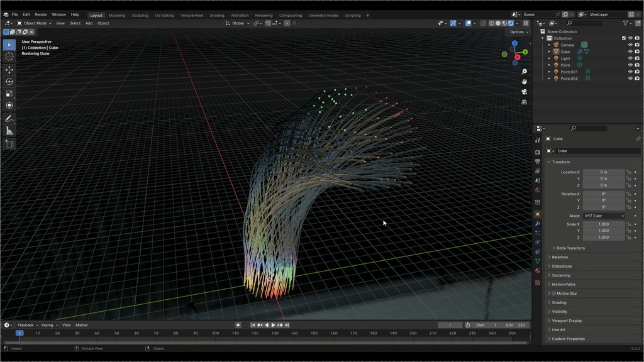The height and width of the screenshot is (362, 644).
Task: Open the Render menu
Action: (x=41, y=14)
